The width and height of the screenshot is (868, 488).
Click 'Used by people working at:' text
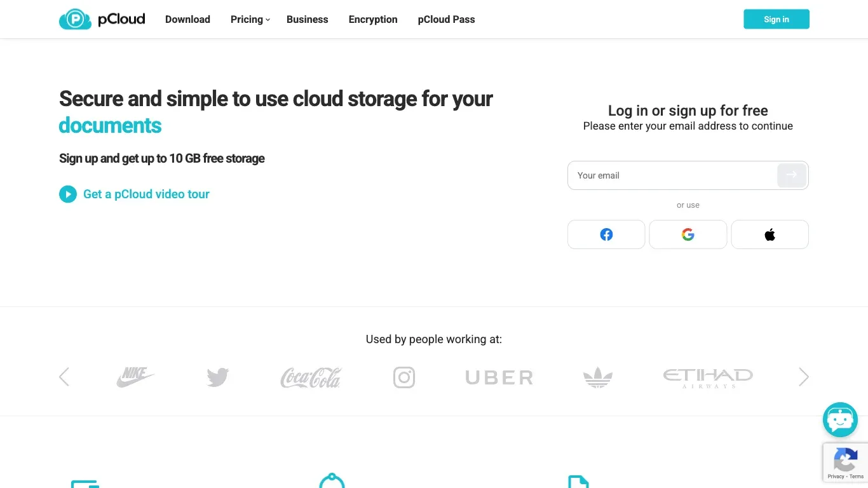coord(434,339)
